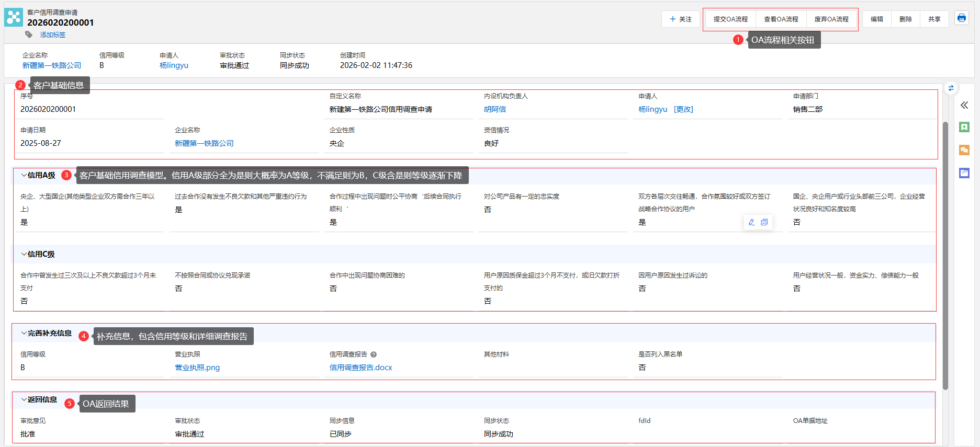The image size is (980, 447).
Task: Click the layout switch arrows icon
Action: pos(951,88)
